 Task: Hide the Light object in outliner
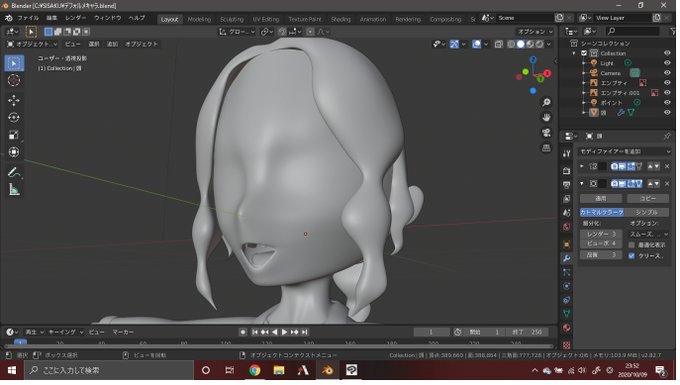click(667, 63)
